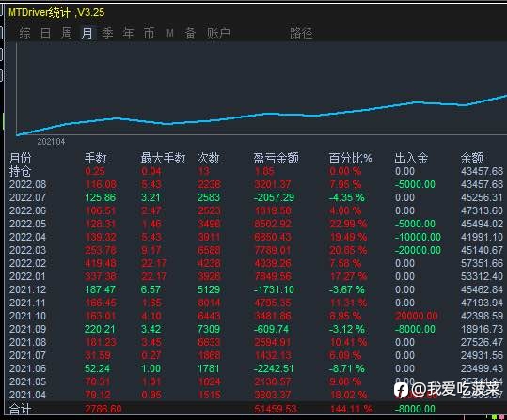Image resolution: width=507 pixels, height=420 pixels.
Task: Select the 周 weekly tab
Action: 67,33
